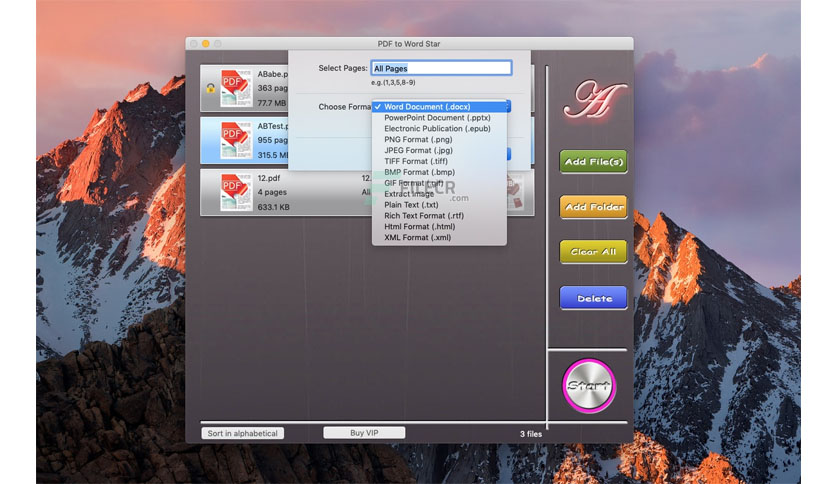
Task: Select Word Document (.docx) format
Action: pos(439,107)
